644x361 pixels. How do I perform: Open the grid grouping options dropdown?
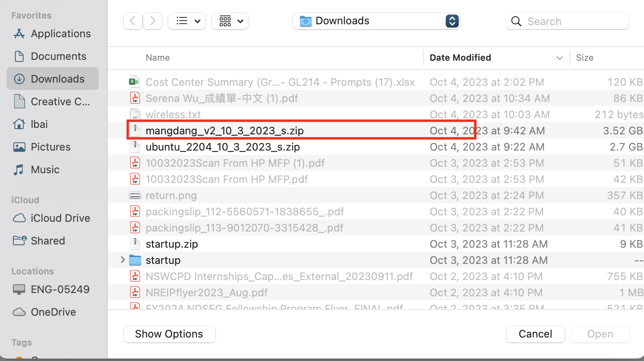click(230, 21)
